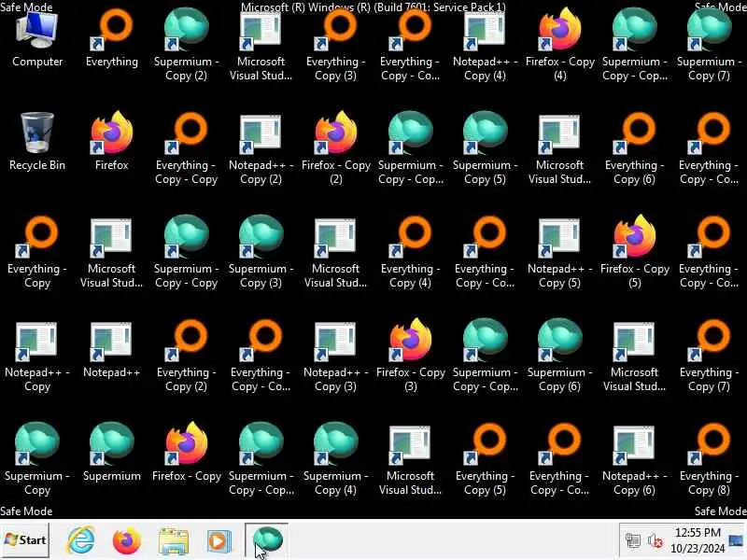This screenshot has width=747, height=560.
Task: Select the Everything - Copy (8) shortcut
Action: click(710, 459)
